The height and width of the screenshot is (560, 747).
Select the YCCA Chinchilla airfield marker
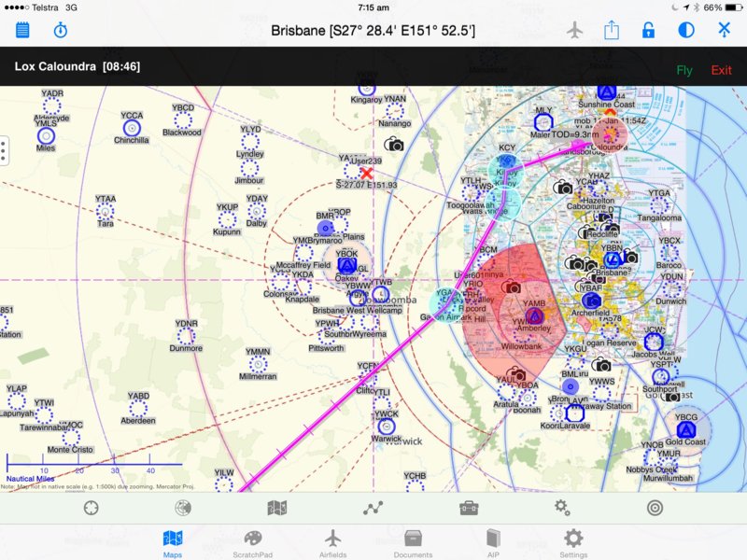click(132, 128)
